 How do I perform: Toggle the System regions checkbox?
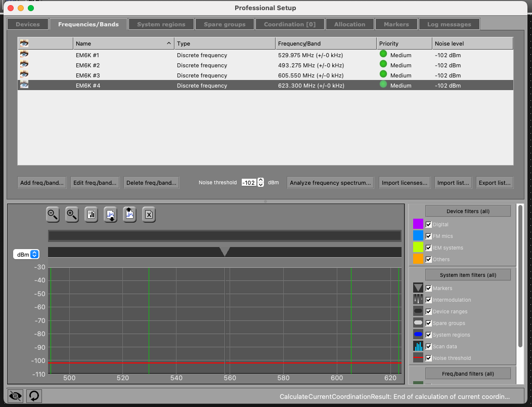tap(428, 335)
